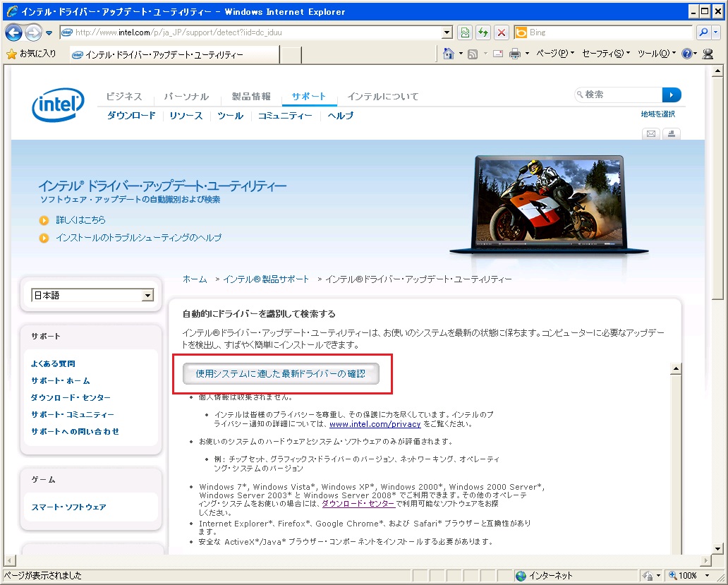
Task: Click the inline ダウンロード・センター link in the OS list
Action: pyautogui.click(x=358, y=504)
